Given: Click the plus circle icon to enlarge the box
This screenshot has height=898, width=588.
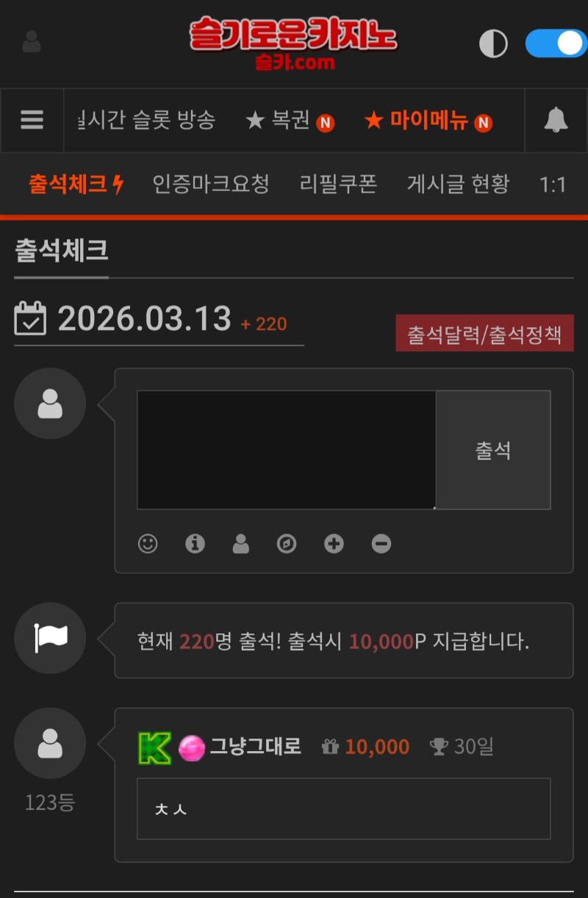Looking at the screenshot, I should (x=334, y=544).
